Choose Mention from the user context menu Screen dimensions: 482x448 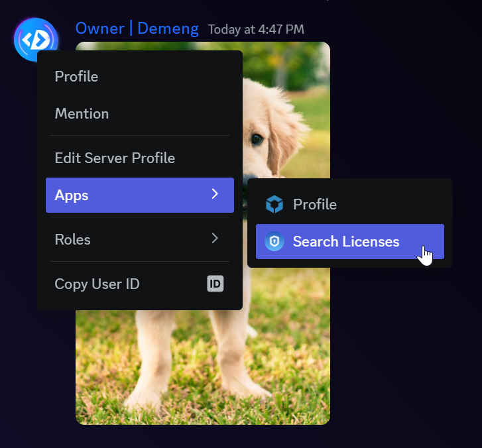(82, 114)
